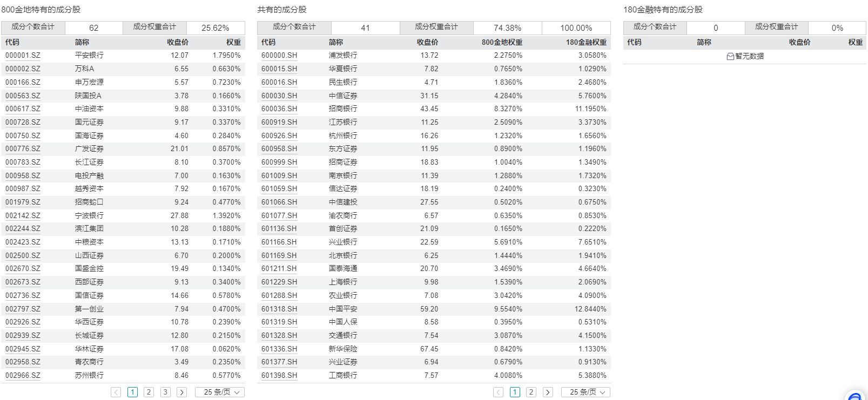The image size is (868, 400).
Task: Expand 25条/页 dropdown in 共有的成分股 table
Action: click(x=586, y=392)
